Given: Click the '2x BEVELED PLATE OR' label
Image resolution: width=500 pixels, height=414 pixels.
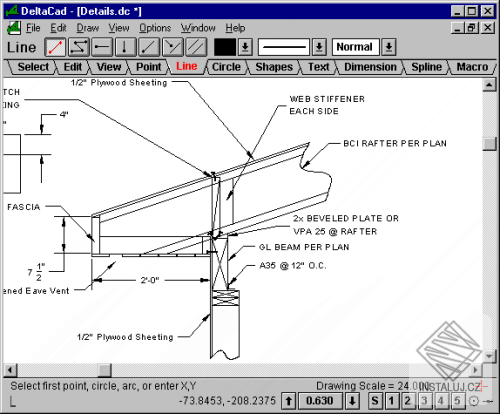Looking at the screenshot, I should pyautogui.click(x=346, y=218).
